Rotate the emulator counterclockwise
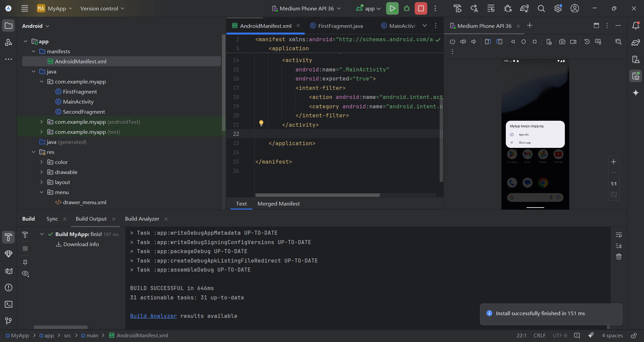Image resolution: width=644 pixels, height=342 pixels. pyautogui.click(x=487, y=42)
